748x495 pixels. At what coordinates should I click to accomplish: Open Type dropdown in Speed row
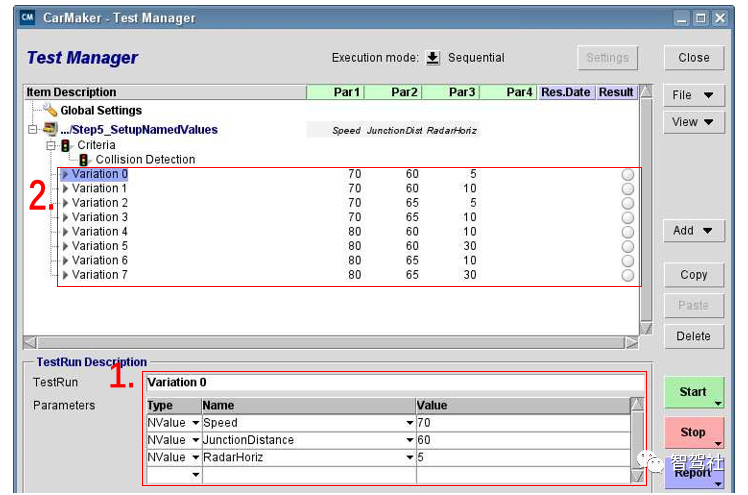[195, 423]
